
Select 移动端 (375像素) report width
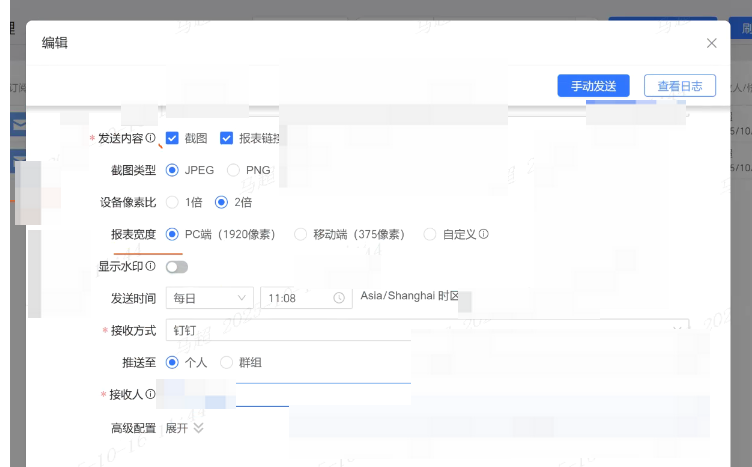tap(300, 234)
